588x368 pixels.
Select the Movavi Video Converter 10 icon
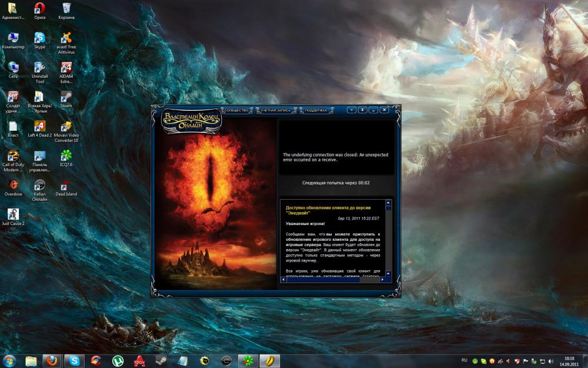[x=66, y=131]
